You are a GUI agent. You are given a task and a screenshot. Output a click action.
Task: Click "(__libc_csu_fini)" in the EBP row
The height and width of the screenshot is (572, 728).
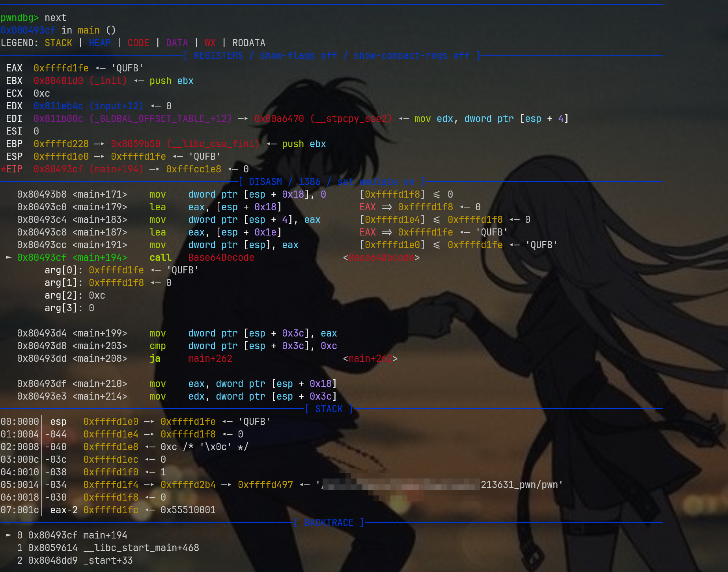click(x=213, y=144)
